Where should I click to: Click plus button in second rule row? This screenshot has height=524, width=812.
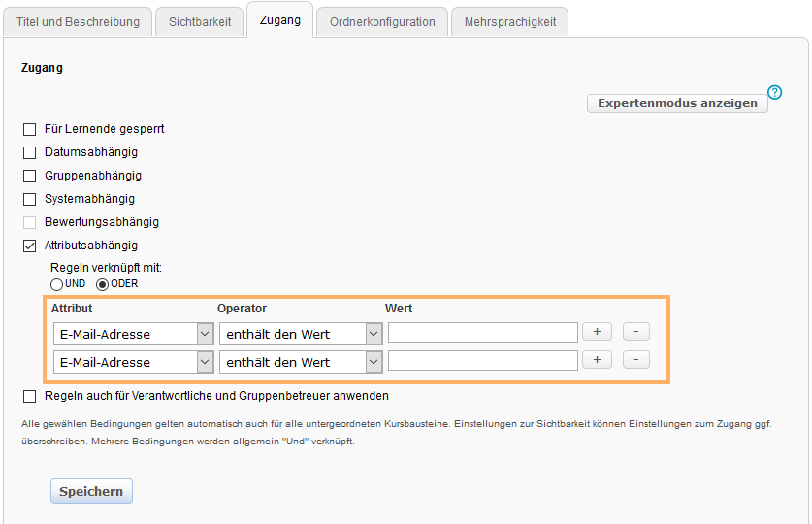596,360
